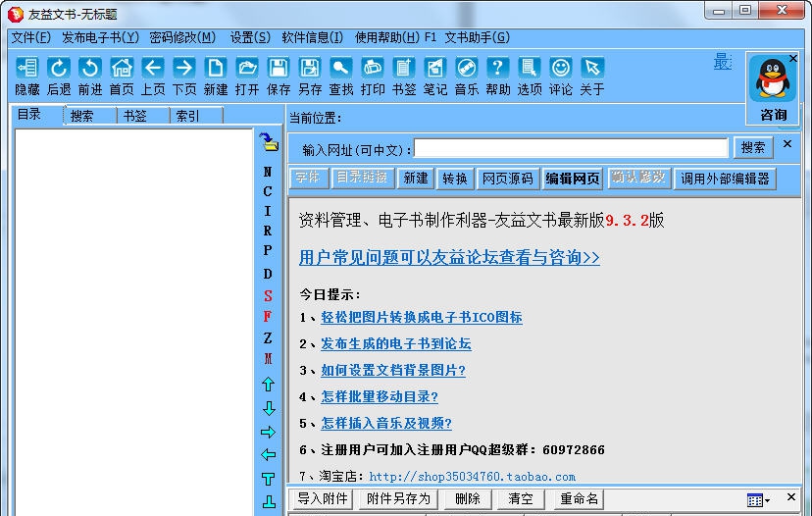Click the 转换 button
The image size is (812, 516).
455,179
